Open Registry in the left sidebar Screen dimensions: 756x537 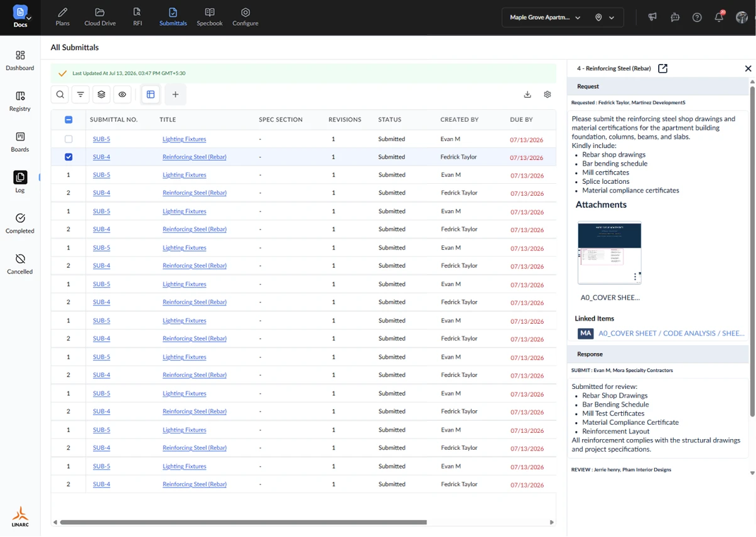coord(20,101)
